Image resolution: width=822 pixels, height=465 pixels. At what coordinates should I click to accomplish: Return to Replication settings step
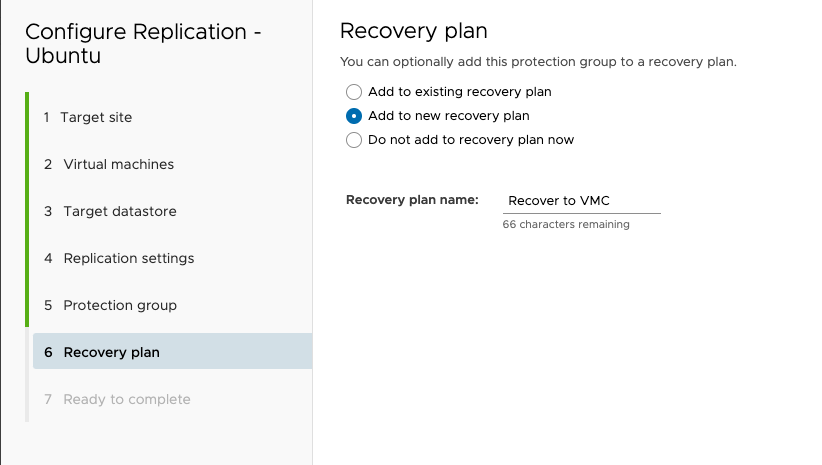[x=128, y=258]
